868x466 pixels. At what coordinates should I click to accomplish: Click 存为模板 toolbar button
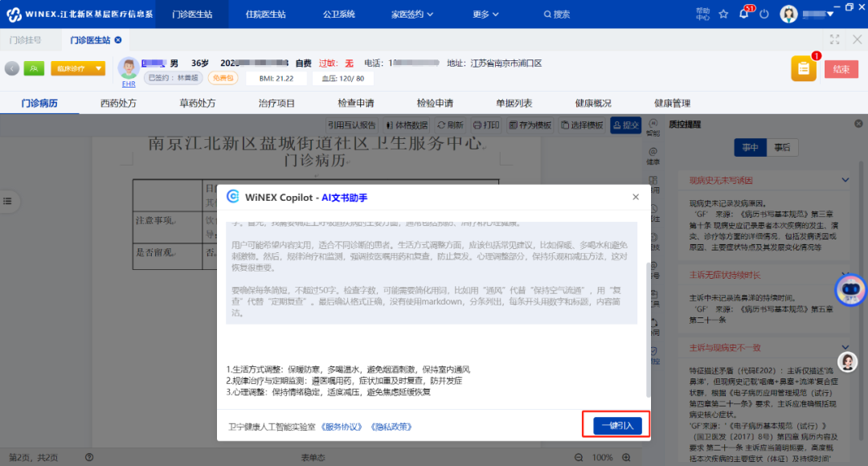click(x=530, y=125)
